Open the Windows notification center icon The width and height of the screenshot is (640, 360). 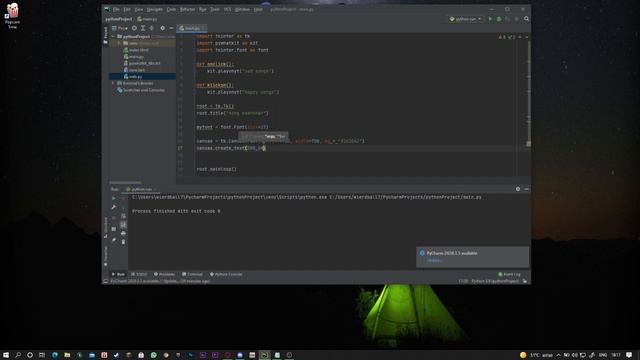pos(629,355)
